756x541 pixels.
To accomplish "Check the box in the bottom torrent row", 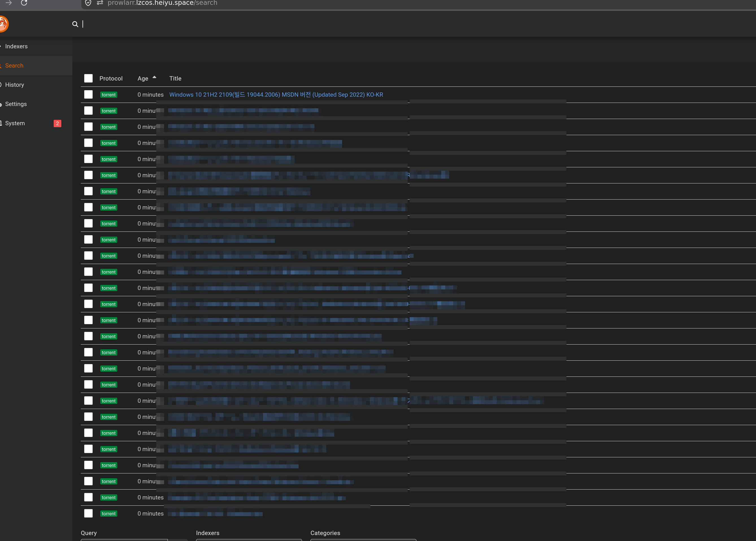I will coord(88,513).
